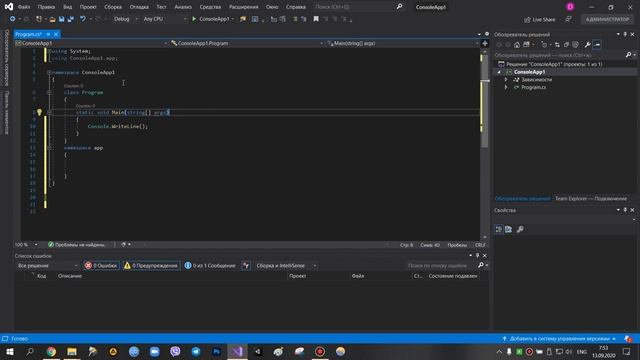Click the Undo toolbar icon
The height and width of the screenshot is (360, 640).
pos(83,19)
